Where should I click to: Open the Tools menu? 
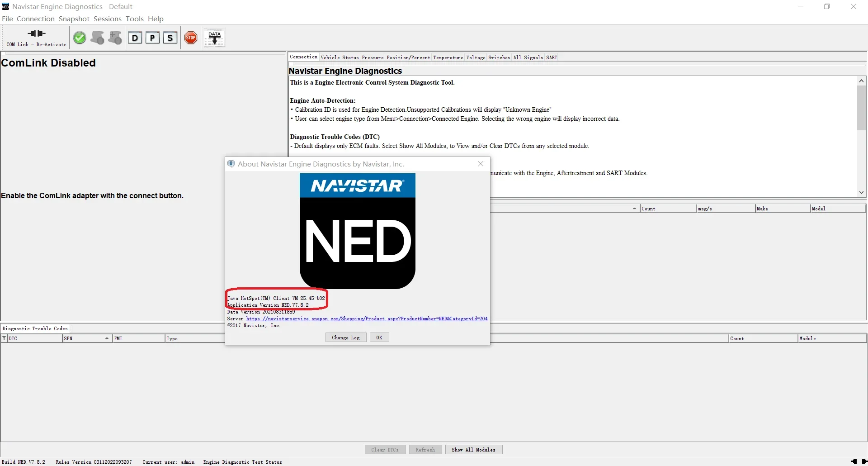135,19
